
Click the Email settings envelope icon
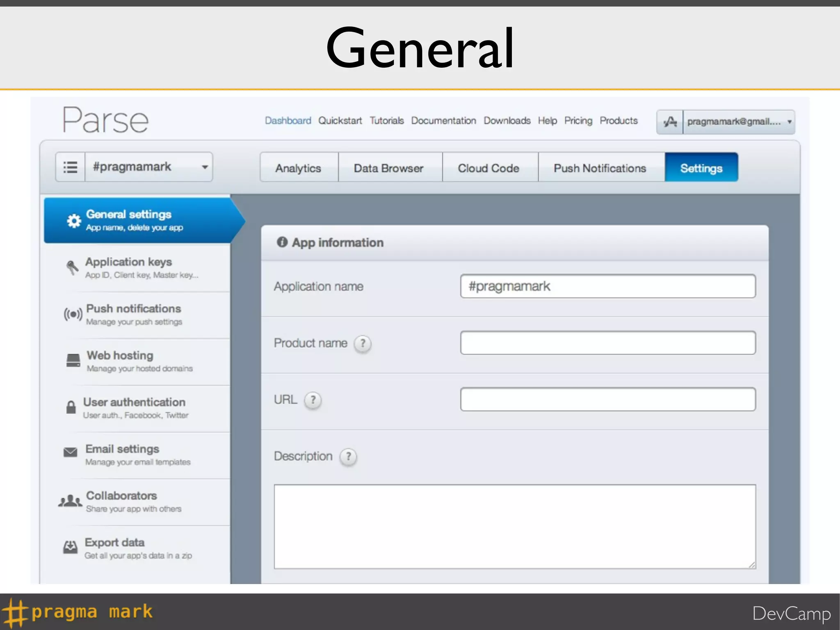pos(71,452)
